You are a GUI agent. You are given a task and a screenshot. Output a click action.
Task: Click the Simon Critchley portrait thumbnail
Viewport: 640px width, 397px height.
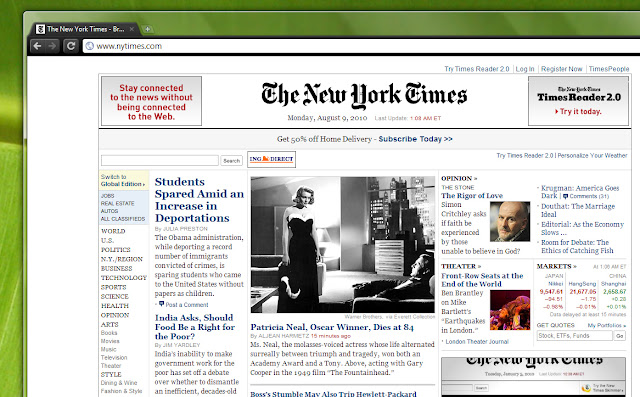(x=510, y=222)
